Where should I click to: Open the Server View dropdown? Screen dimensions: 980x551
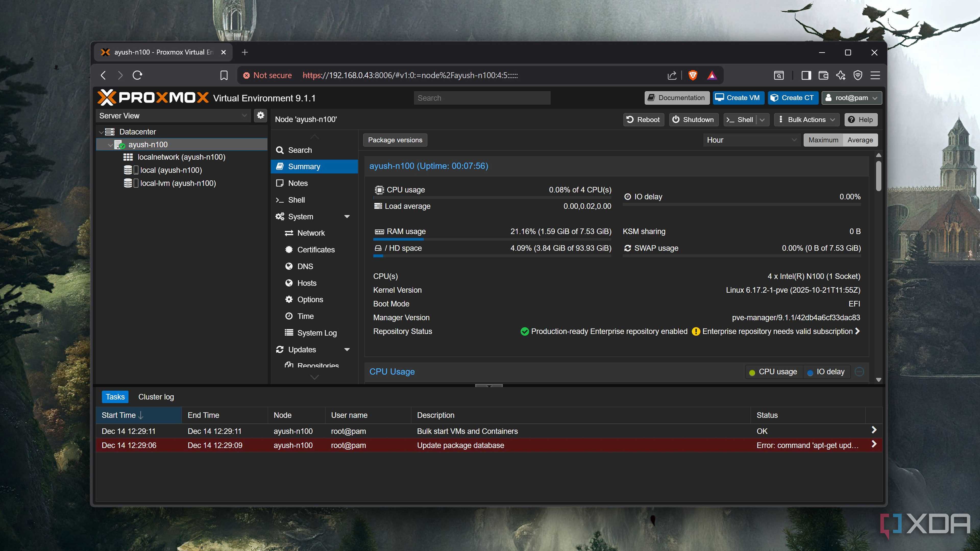pyautogui.click(x=173, y=116)
